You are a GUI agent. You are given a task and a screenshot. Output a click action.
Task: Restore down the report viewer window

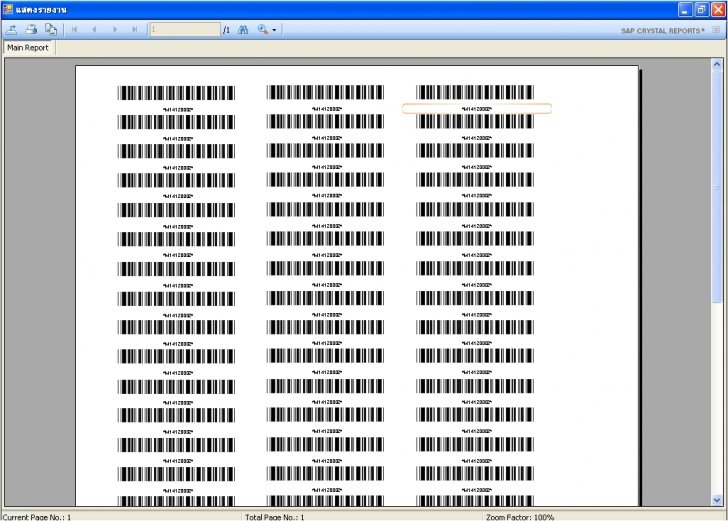(702, 10)
